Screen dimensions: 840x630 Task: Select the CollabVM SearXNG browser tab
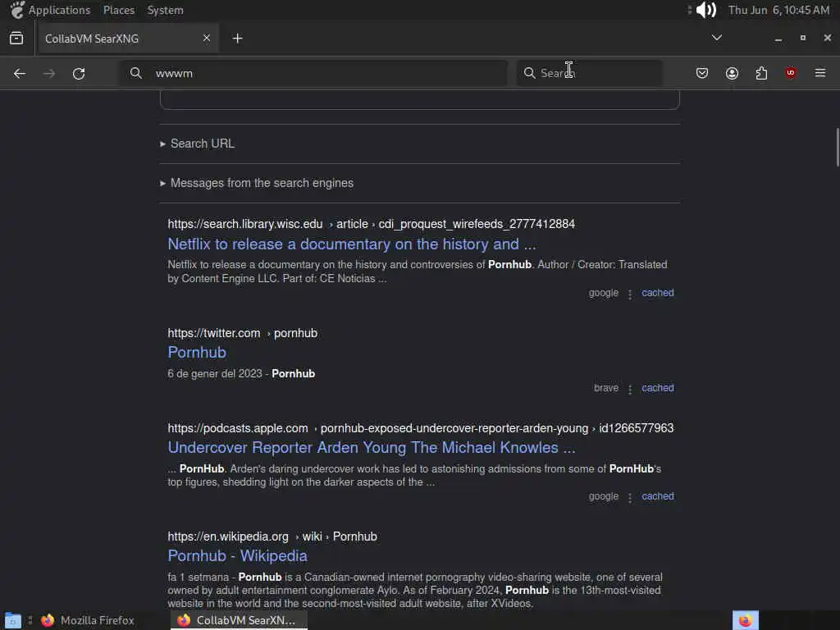click(127, 39)
